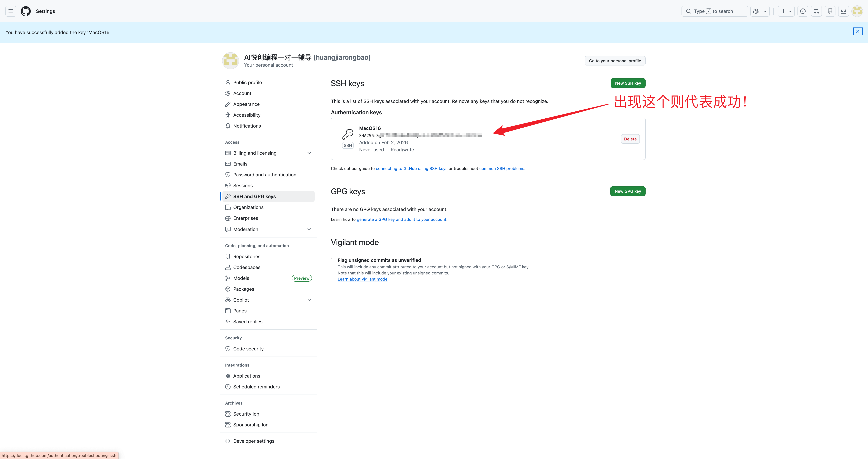Toggle 'Flag unsigned commits as unverified' checkbox

click(333, 260)
